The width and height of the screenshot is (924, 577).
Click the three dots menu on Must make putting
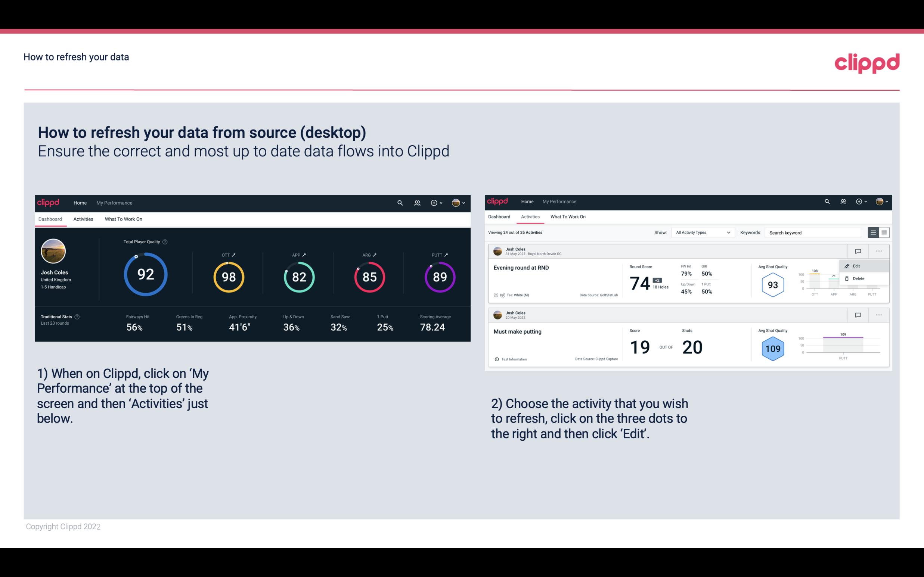(879, 314)
